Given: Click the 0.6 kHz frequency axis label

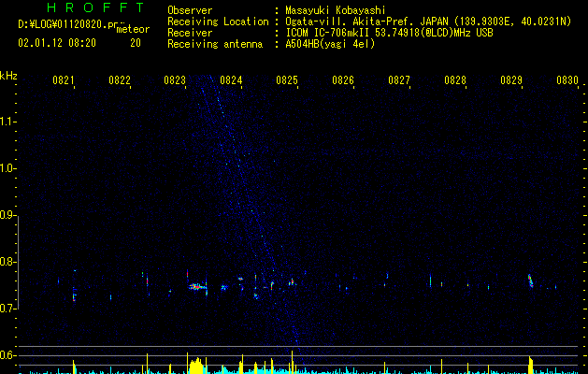Looking at the screenshot, I should pyautogui.click(x=7, y=355).
